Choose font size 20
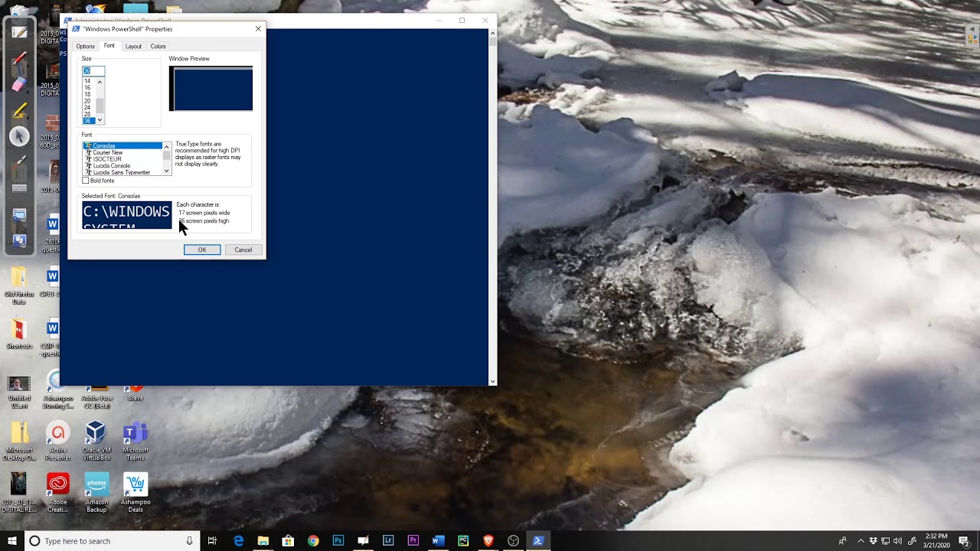Image resolution: width=980 pixels, height=551 pixels. 87,101
